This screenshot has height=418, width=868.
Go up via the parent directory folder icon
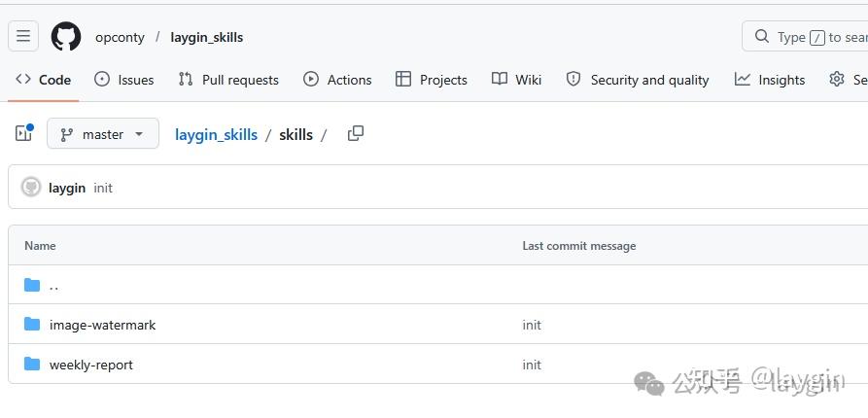tap(32, 285)
